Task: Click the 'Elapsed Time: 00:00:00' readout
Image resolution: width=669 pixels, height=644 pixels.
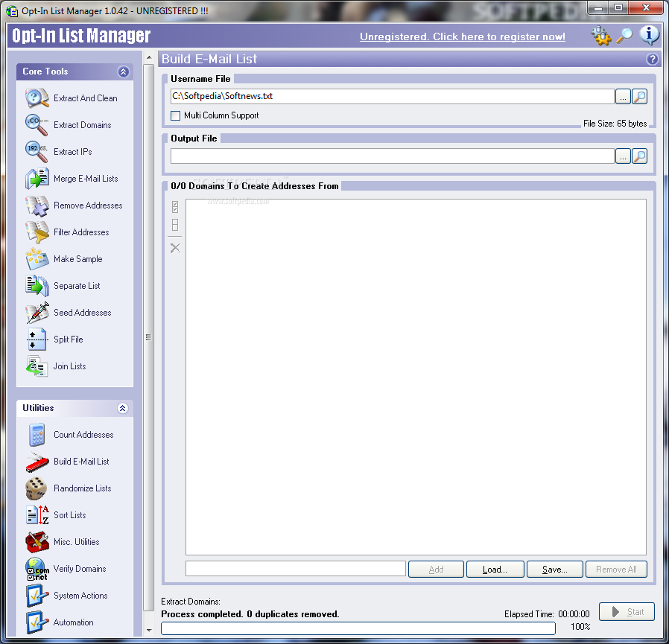Action: 547,614
